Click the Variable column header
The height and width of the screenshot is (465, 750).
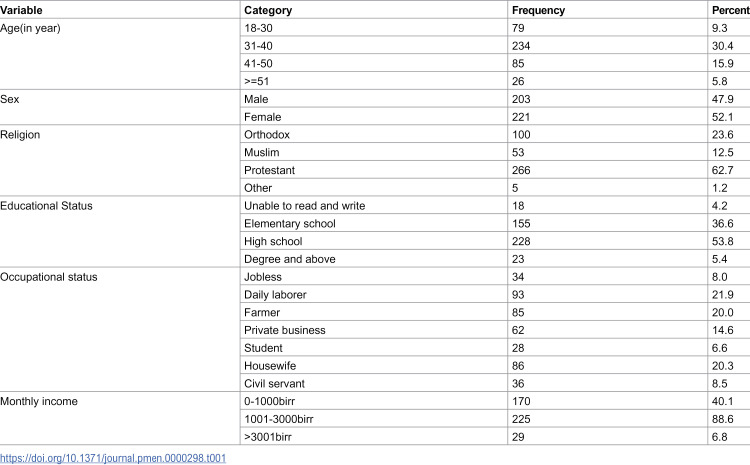pos(21,10)
